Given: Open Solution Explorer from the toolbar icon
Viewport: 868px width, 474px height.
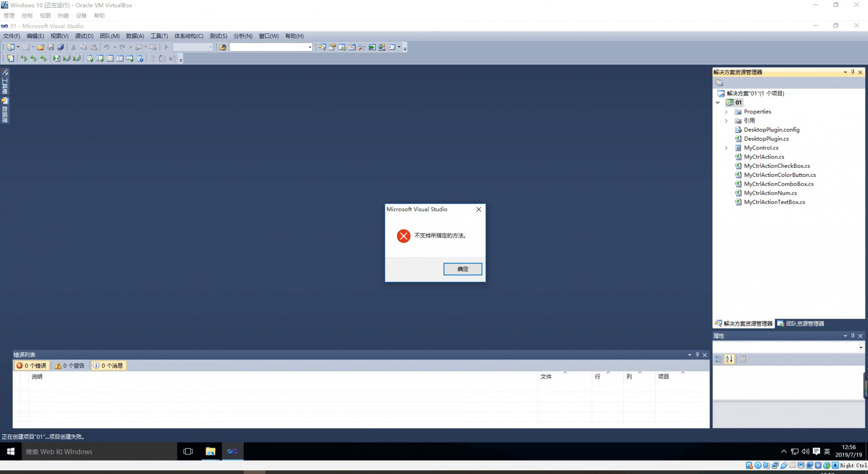Looking at the screenshot, I should pyautogui.click(x=322, y=47).
